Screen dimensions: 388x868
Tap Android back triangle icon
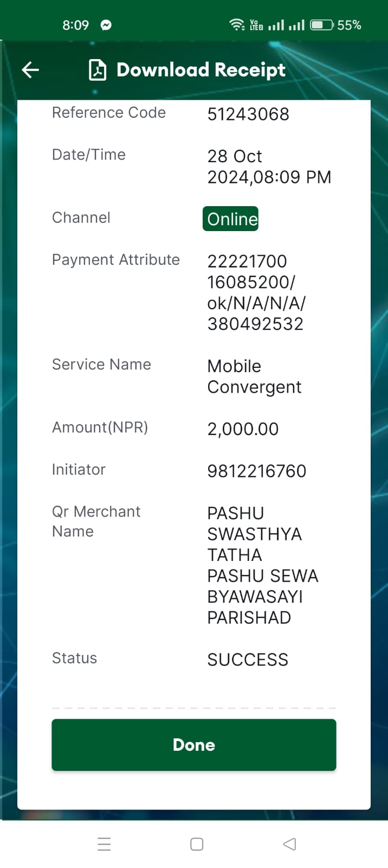coord(289,844)
